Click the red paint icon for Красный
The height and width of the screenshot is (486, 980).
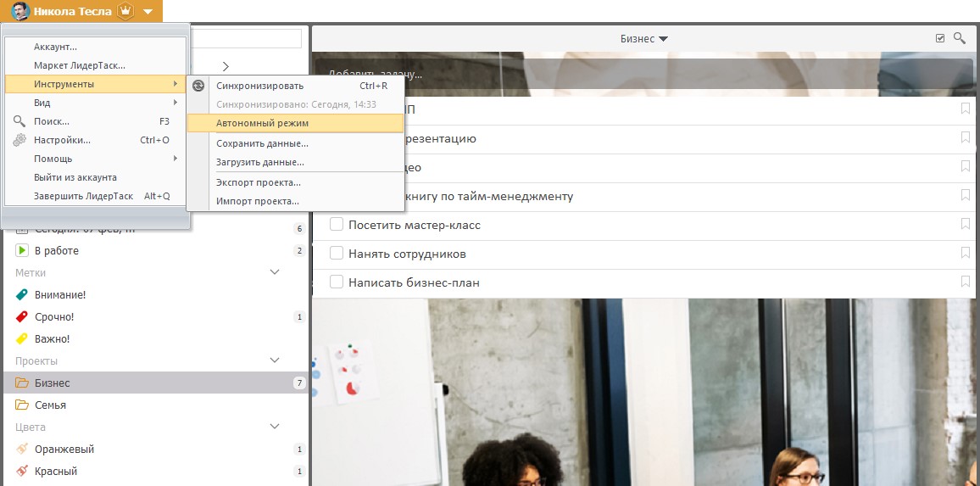(22, 471)
